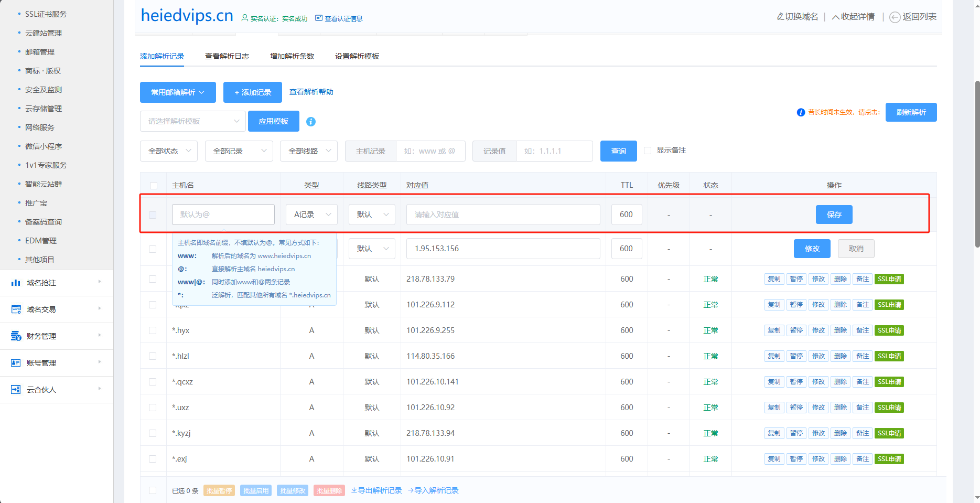Open the 默认 line dropdown for 1.95.153.156
Screen dimensions: 980x503
372,249
